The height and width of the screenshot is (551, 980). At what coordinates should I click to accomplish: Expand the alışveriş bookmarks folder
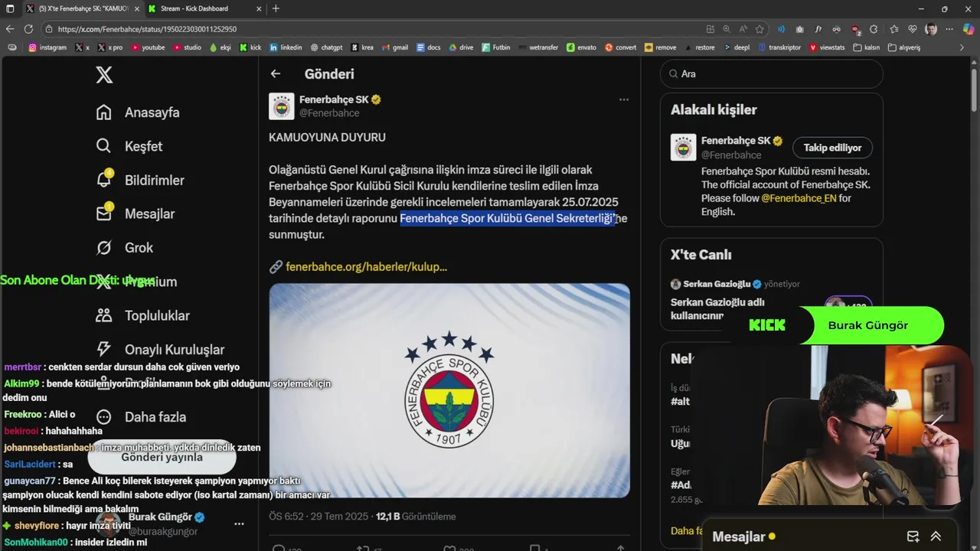[904, 47]
